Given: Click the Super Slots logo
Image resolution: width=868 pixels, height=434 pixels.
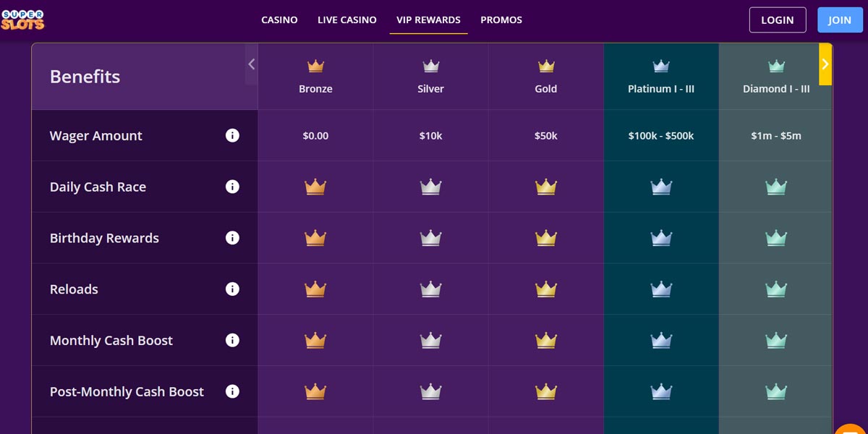Looking at the screenshot, I should pyautogui.click(x=22, y=20).
